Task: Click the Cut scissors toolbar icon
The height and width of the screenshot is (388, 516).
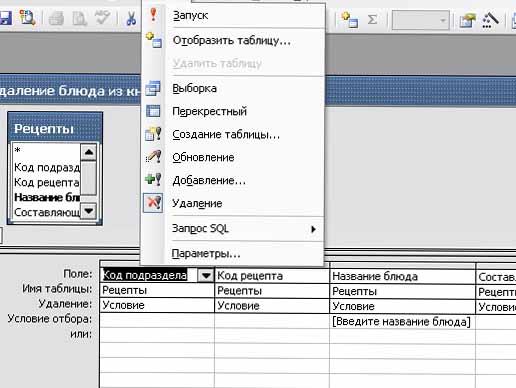Action: point(131,18)
